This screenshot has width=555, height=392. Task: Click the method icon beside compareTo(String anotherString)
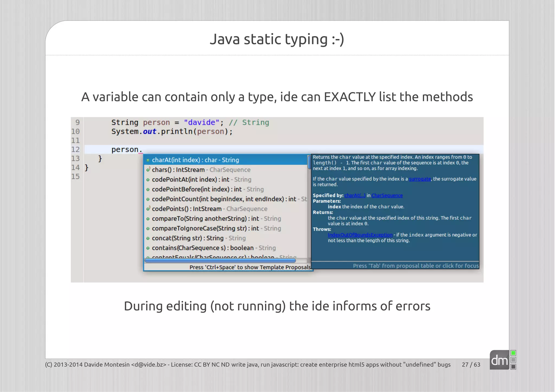click(148, 219)
